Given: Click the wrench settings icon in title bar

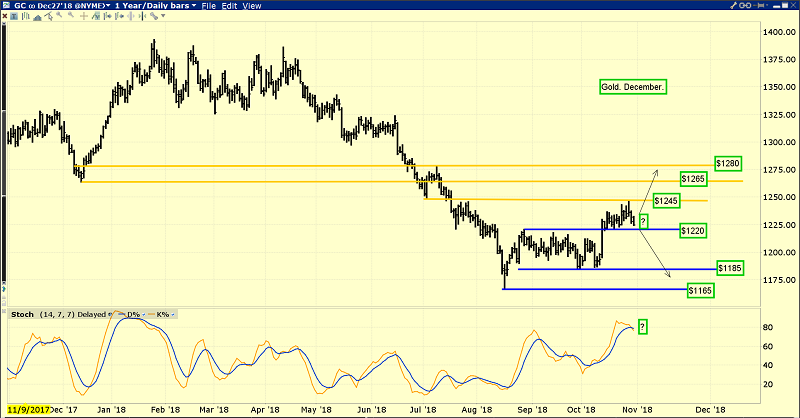Looking at the screenshot, I should (x=733, y=5).
